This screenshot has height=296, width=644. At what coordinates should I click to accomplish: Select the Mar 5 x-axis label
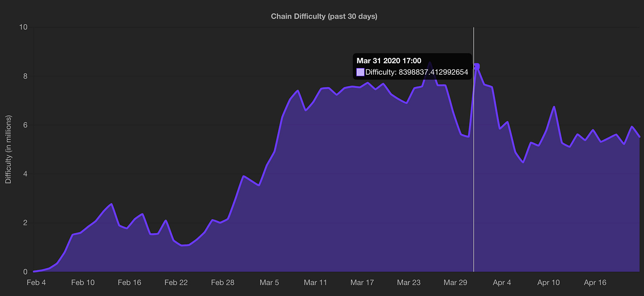(269, 282)
